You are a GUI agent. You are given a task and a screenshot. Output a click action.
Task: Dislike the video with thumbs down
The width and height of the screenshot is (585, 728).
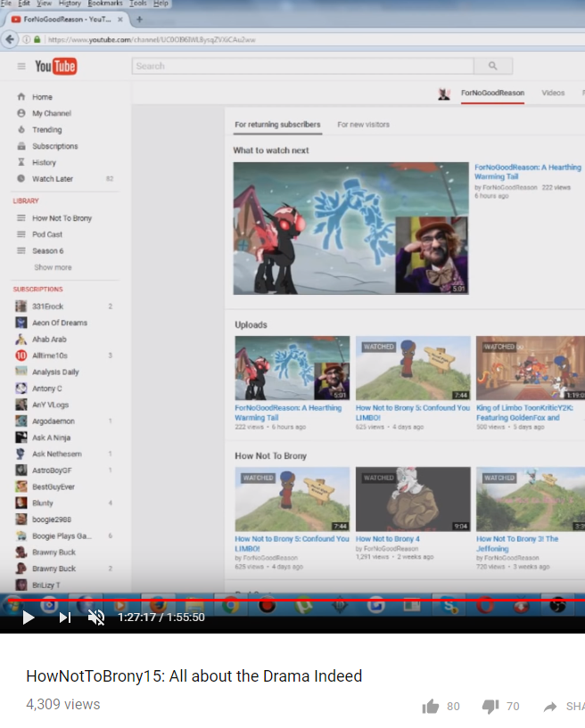pos(490,707)
